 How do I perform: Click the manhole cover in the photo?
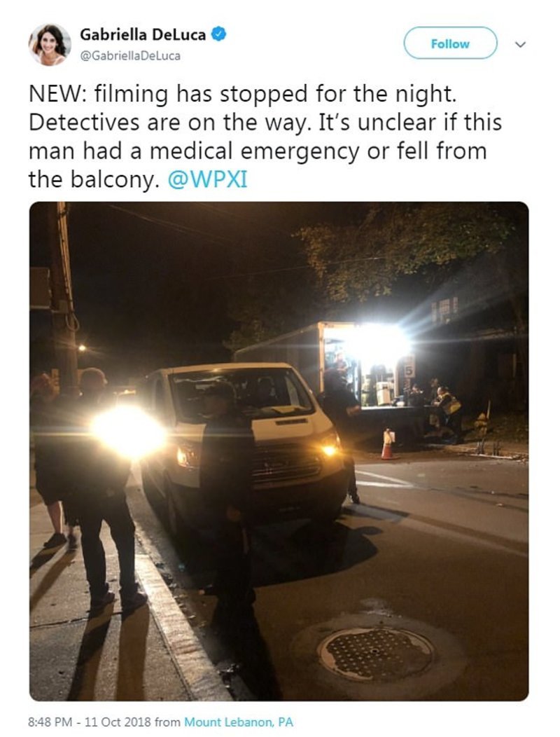coord(375,654)
